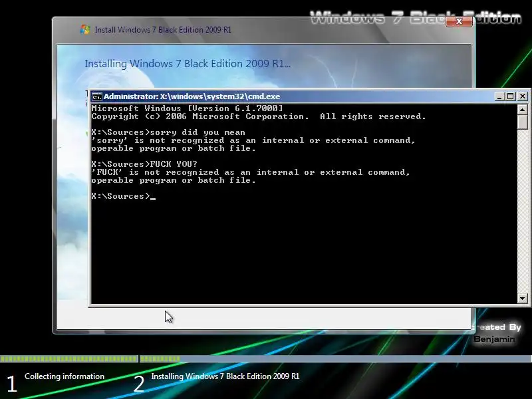Image resolution: width=532 pixels, height=399 pixels.
Task: Click the 'Administrator: X:\windows\system32\cmd.exe' title text
Action: (192, 96)
